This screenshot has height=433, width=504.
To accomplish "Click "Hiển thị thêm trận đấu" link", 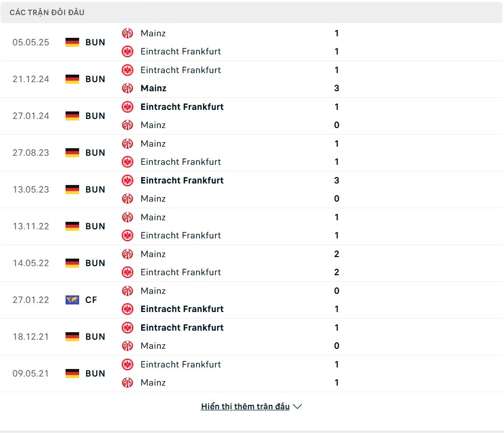I will point(245,407).
